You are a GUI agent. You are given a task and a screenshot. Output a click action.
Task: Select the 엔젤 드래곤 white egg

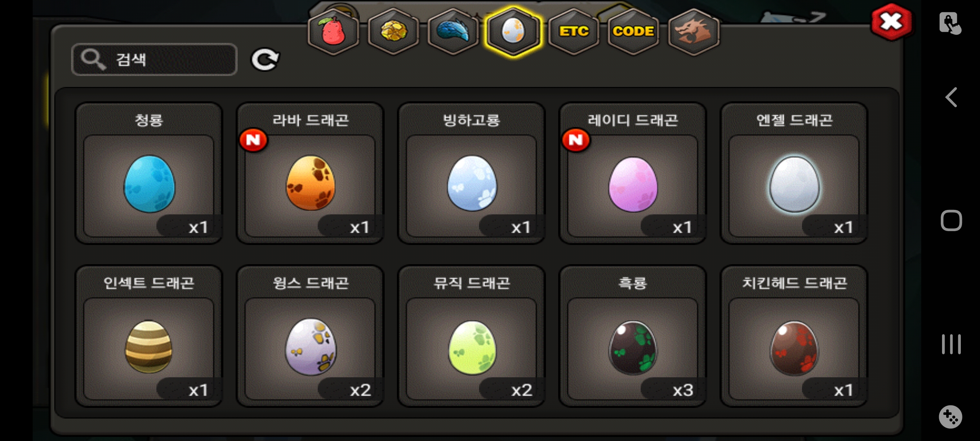click(x=794, y=173)
